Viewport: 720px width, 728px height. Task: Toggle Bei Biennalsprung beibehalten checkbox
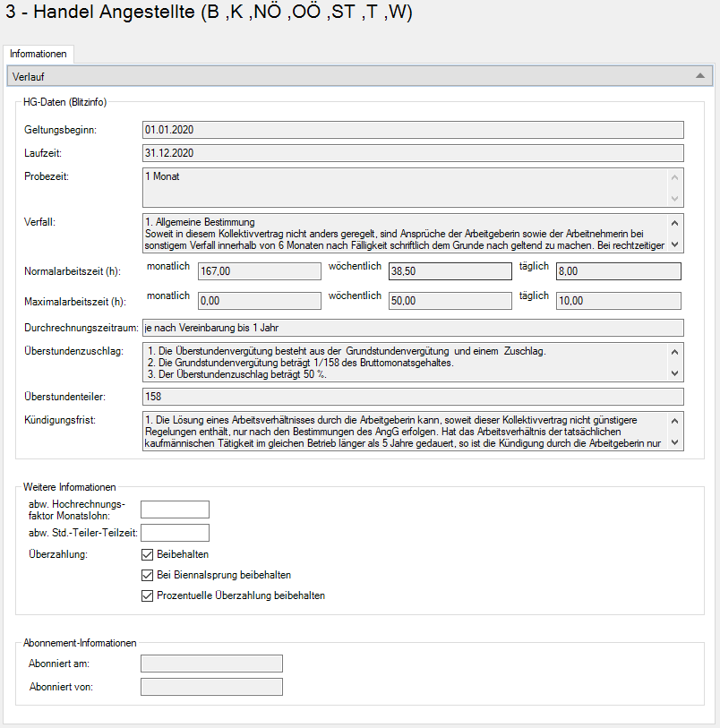click(148, 575)
